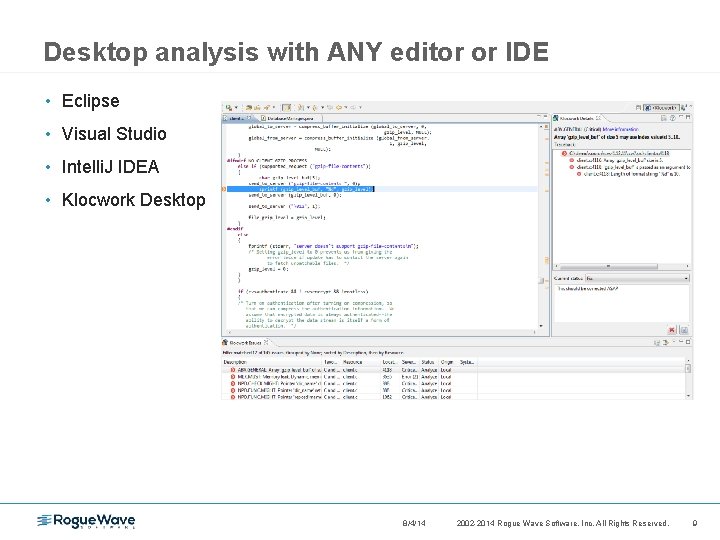The image size is (720, 540).
Task: Click the toggle mark occurrences toolbar icon
Action: tap(287, 107)
